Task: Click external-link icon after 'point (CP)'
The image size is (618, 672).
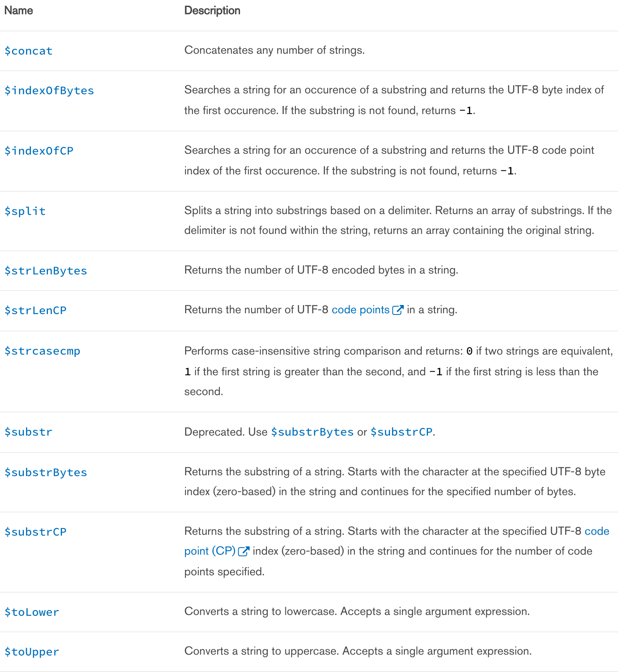Action: tap(243, 551)
